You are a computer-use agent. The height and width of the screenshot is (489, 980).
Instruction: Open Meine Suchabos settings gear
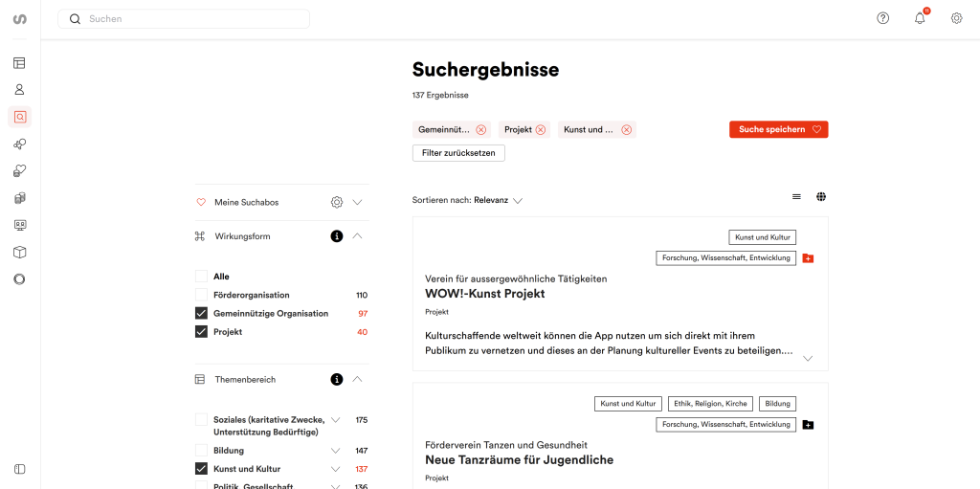pyautogui.click(x=337, y=203)
